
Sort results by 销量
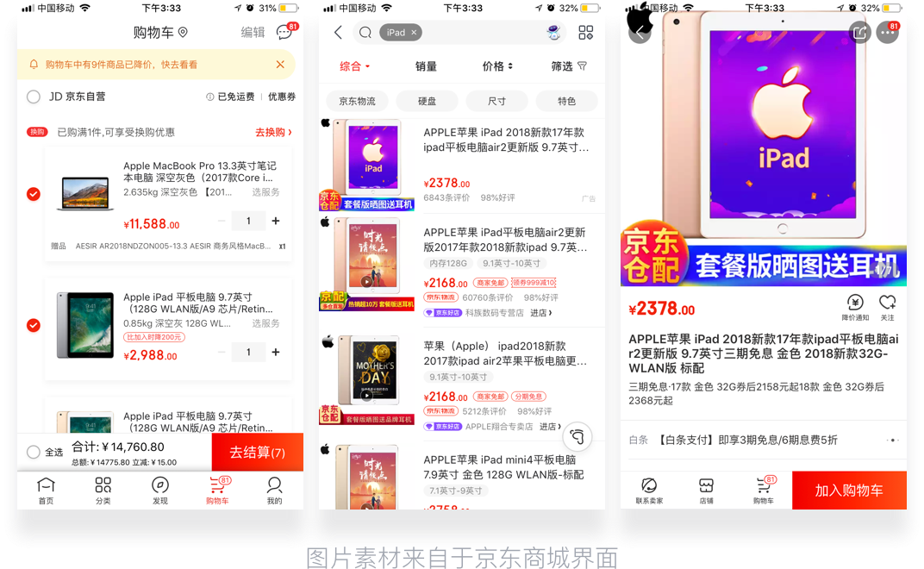pos(426,66)
